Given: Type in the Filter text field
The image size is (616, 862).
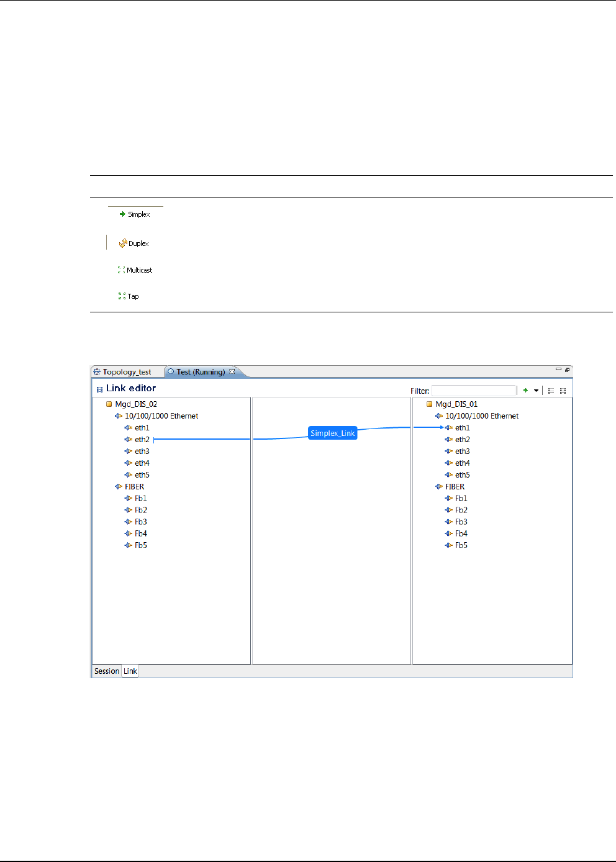Looking at the screenshot, I should (x=474, y=391).
